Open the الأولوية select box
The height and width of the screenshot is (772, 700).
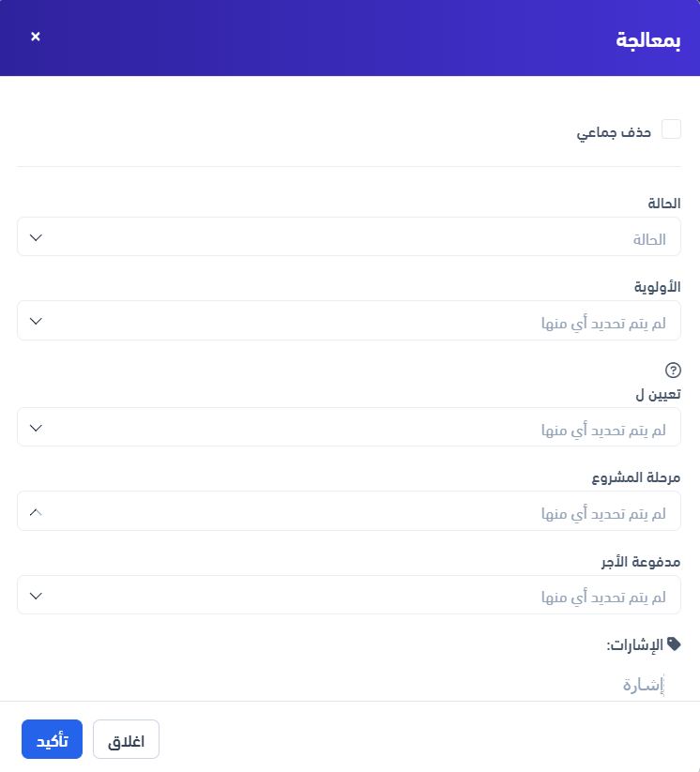click(x=349, y=321)
